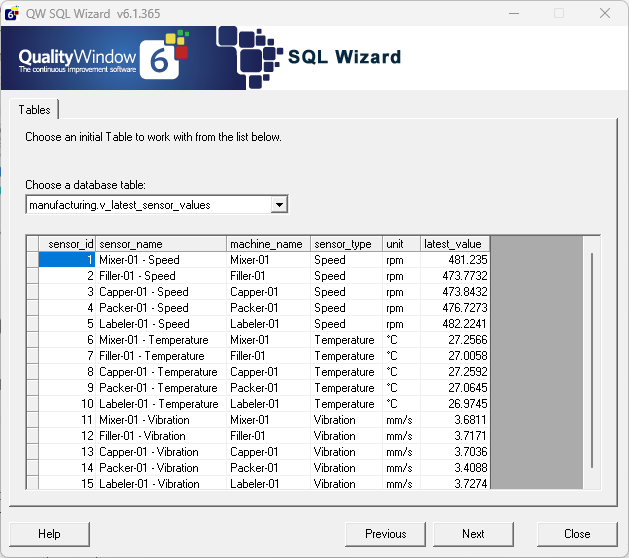The width and height of the screenshot is (629, 558).
Task: Click the °C unit in row 8
Action: [x=401, y=372]
